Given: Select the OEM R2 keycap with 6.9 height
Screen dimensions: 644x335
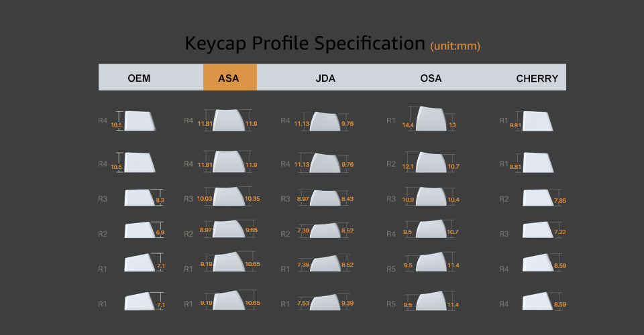Looking at the screenshot, I should [x=140, y=230].
